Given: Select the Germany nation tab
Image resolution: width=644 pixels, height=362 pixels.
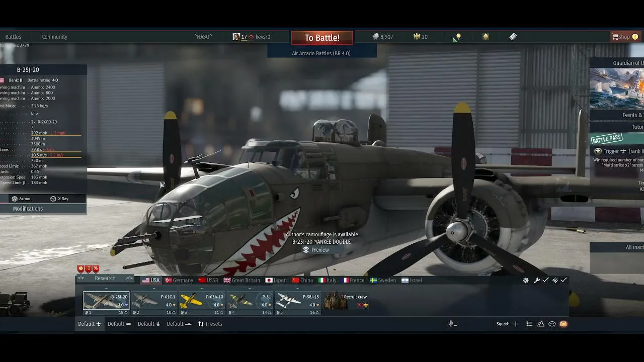Looking at the screenshot, I should [x=179, y=281].
